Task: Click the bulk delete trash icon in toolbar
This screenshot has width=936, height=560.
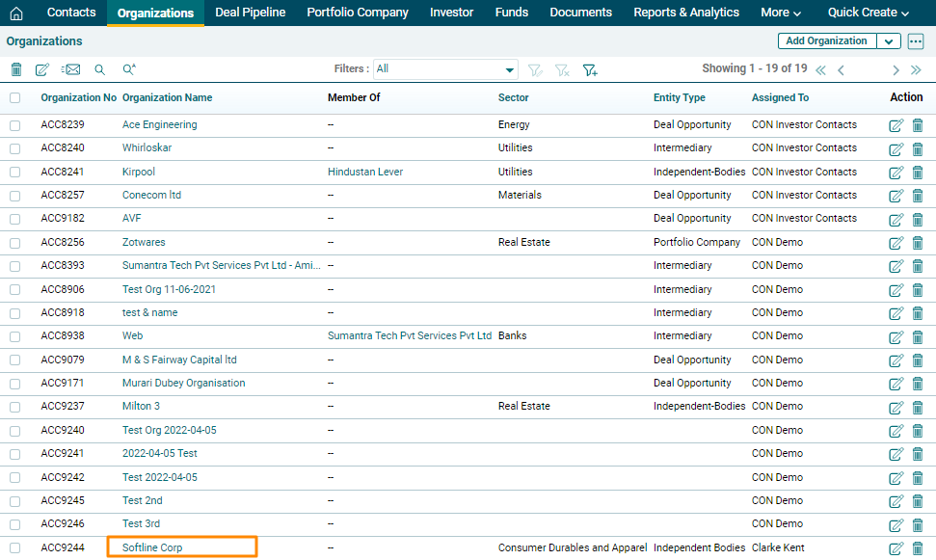Action: [x=16, y=69]
